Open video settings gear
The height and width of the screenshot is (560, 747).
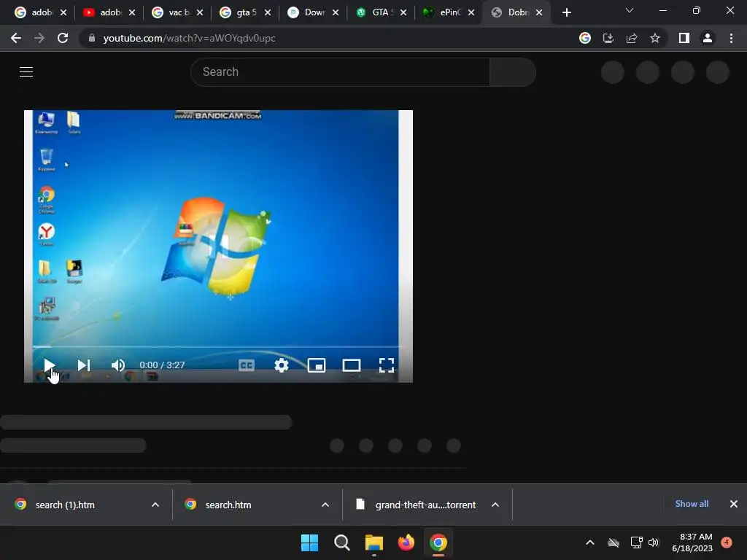(x=282, y=365)
